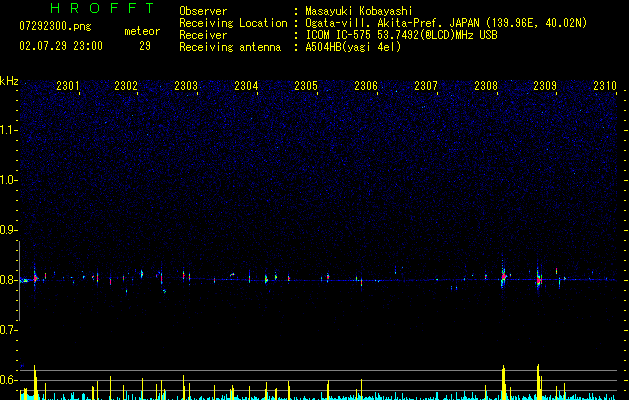This screenshot has width=629, height=400.
Task: Click the A504HB(yagi 4el) antenna text
Action: coord(353,47)
